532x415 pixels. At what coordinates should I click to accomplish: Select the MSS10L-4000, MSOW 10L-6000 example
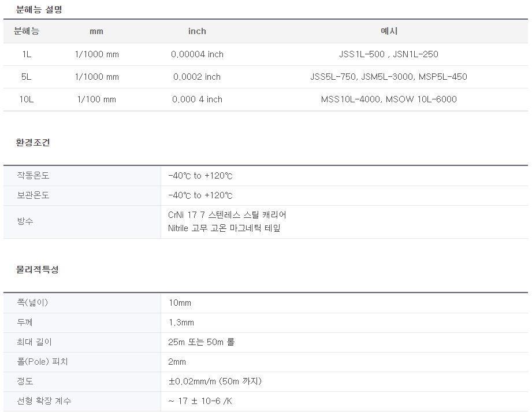click(x=389, y=99)
